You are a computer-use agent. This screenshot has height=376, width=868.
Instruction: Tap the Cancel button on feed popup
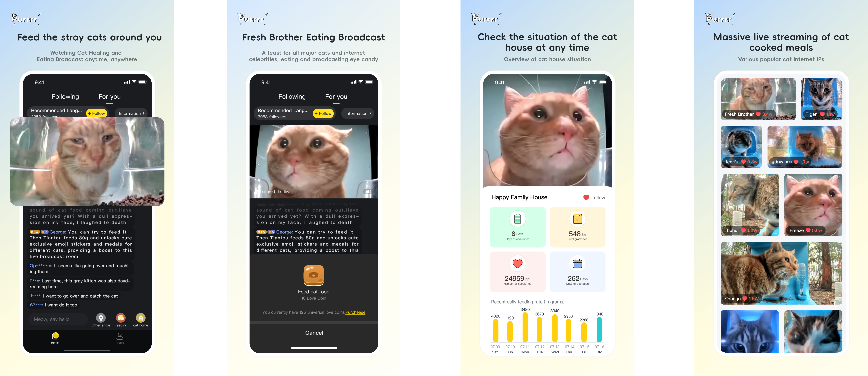314,333
